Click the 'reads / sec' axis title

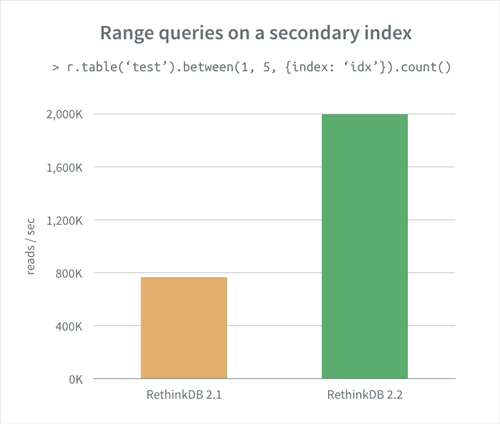pos(30,246)
